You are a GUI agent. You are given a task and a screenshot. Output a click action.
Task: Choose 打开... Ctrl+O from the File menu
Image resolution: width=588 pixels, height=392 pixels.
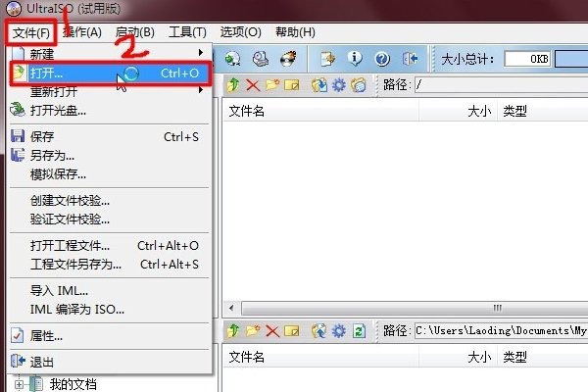pos(110,73)
